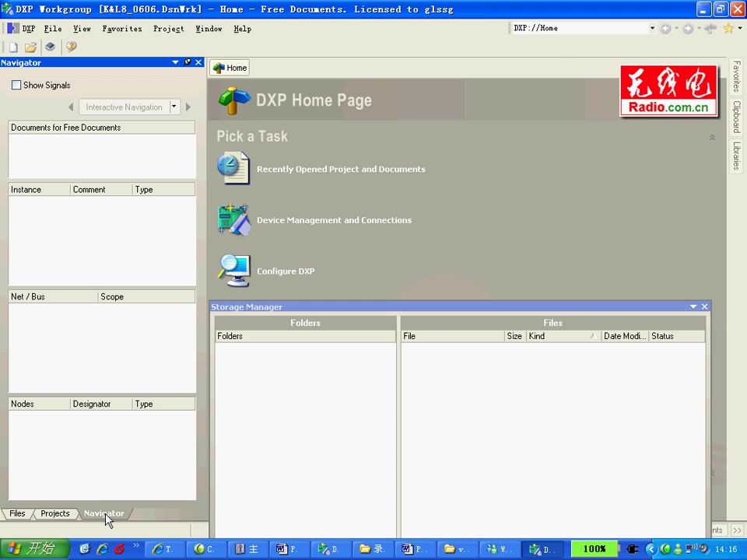The height and width of the screenshot is (560, 747).
Task: Open the Windows Start button
Action: point(35,549)
